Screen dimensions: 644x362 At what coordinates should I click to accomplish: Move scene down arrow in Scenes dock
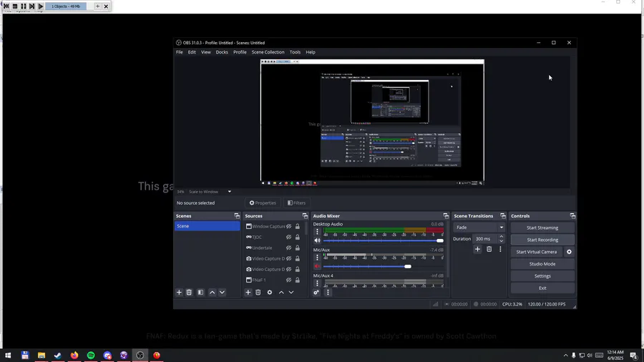(222, 292)
